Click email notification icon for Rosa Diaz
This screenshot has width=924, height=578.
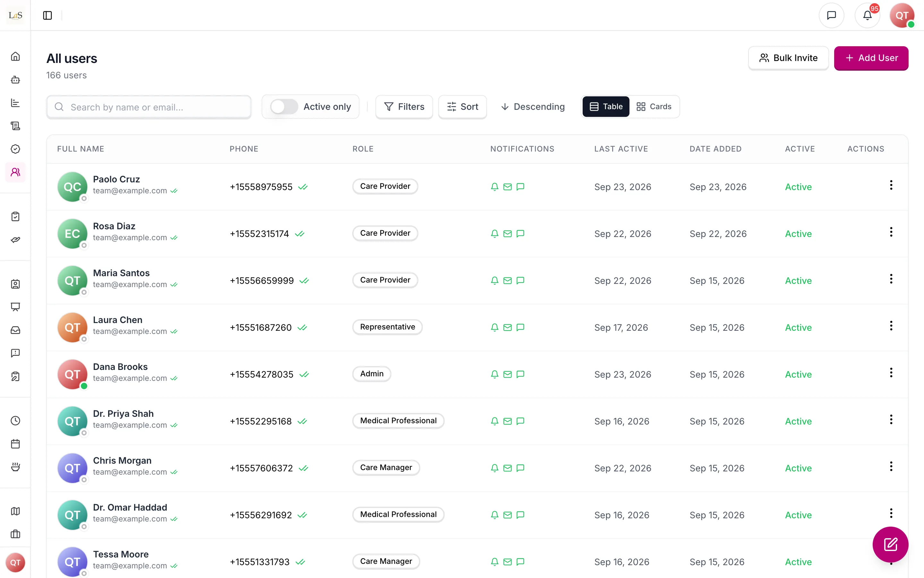coord(508,234)
